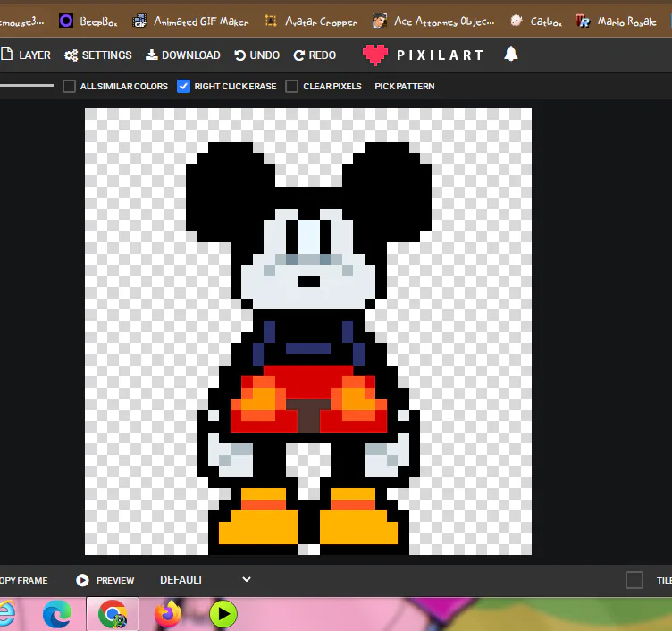Screen dimensions: 672x631
Task: Click the download arrow icon
Action: 152,55
